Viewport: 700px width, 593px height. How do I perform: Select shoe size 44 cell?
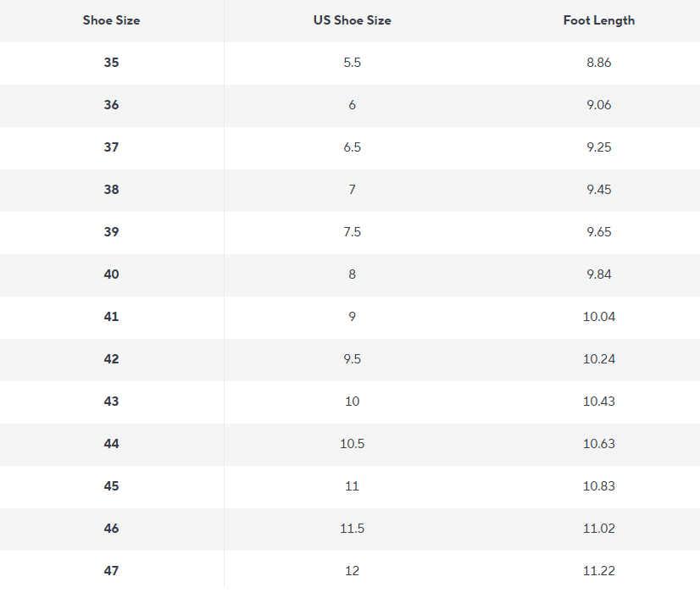pos(112,444)
